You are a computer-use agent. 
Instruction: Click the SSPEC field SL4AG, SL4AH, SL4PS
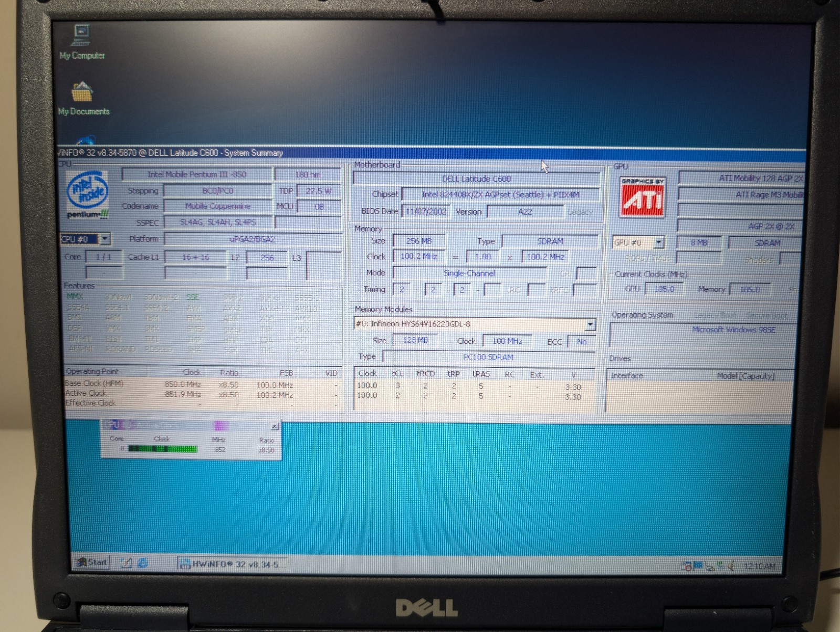pyautogui.click(x=217, y=223)
